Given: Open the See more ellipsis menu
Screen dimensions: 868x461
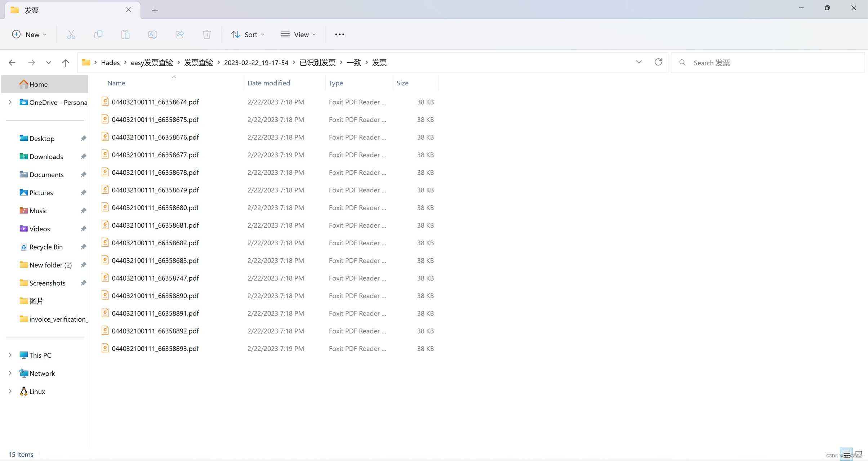Looking at the screenshot, I should 339,35.
